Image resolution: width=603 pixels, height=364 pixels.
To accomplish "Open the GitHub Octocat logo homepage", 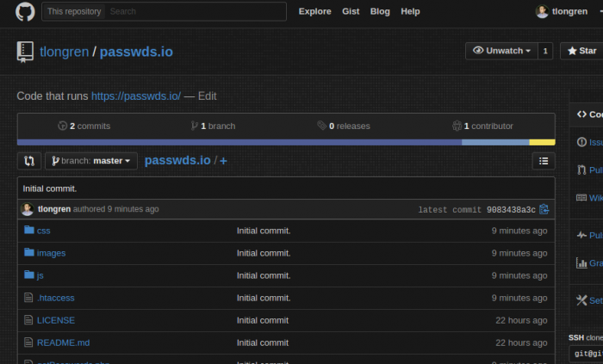I will 25,11.
